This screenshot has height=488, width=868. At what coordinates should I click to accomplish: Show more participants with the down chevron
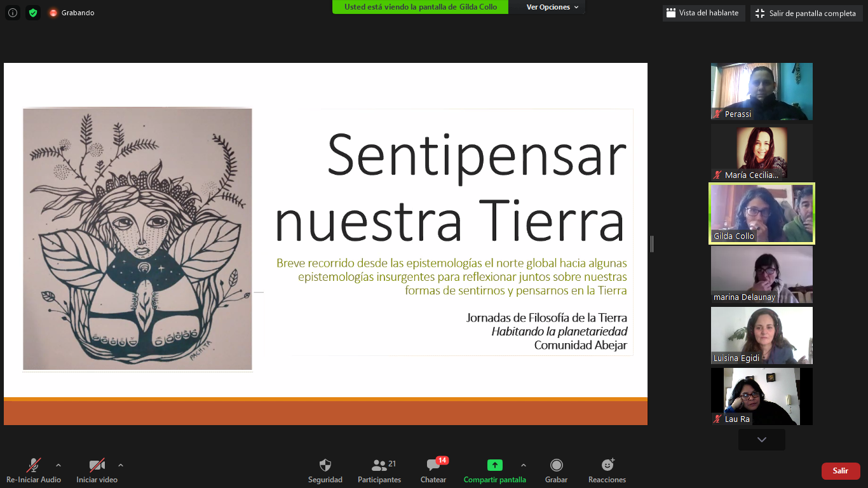tap(762, 440)
